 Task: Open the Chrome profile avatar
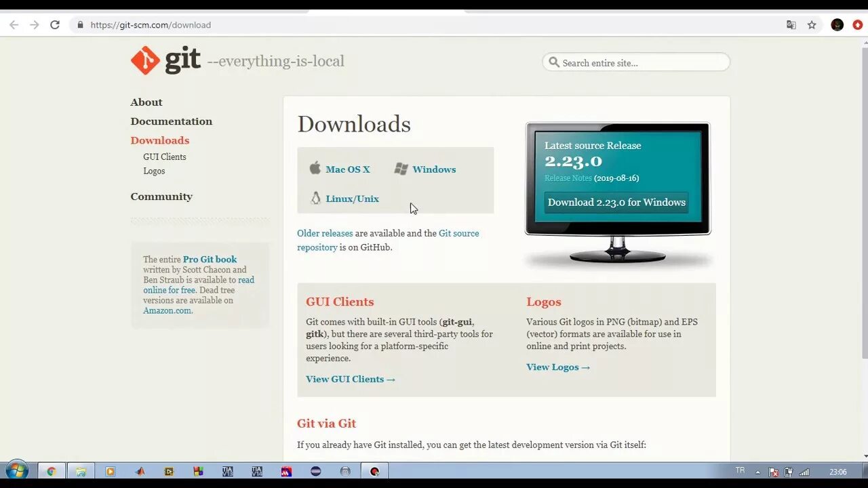click(837, 25)
